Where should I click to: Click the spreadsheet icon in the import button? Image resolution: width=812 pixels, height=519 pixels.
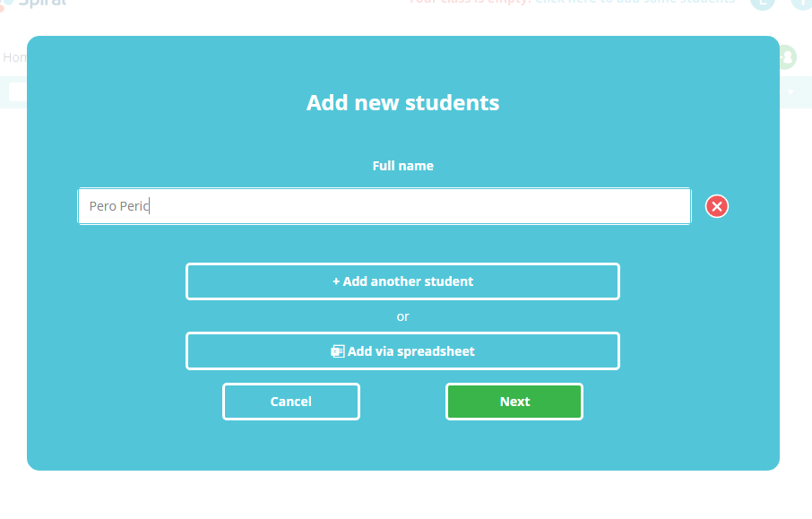[x=338, y=351]
